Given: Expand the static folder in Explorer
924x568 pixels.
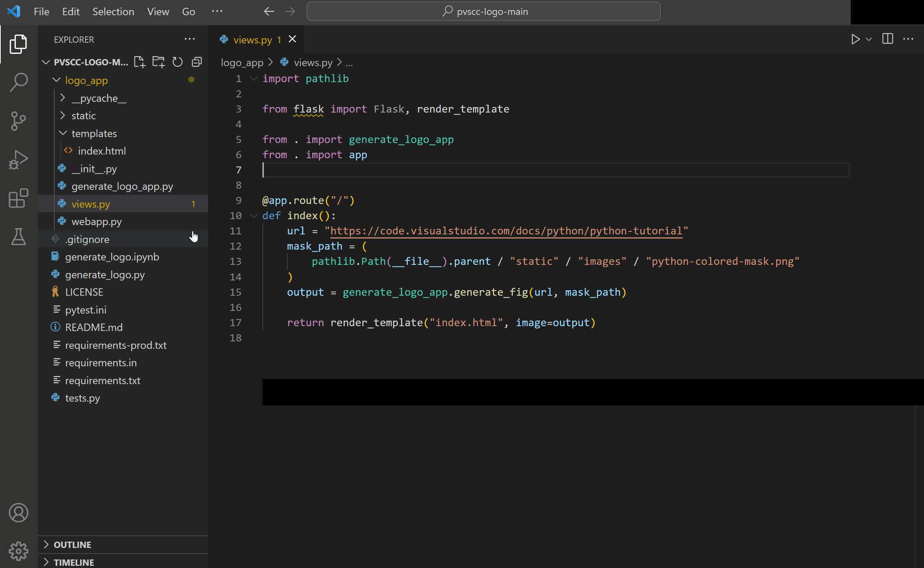Looking at the screenshot, I should (x=83, y=116).
